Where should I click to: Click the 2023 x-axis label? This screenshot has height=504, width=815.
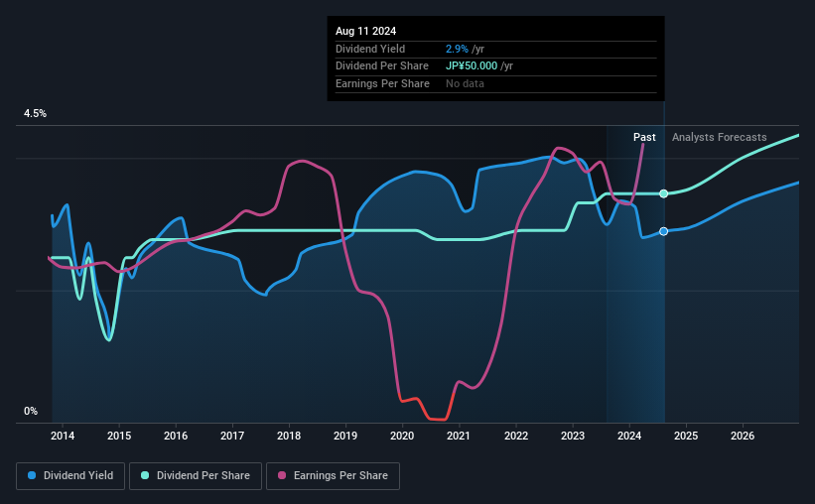573,436
